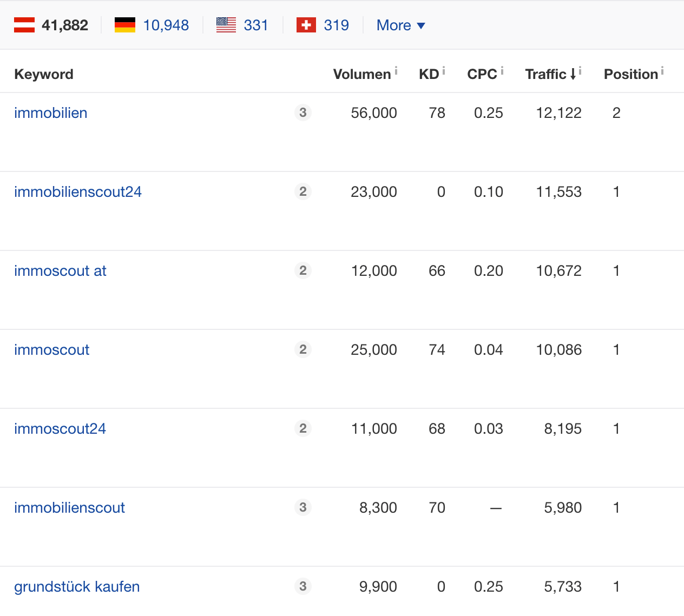This screenshot has height=616, width=684.
Task: Open the immoscout keyword link
Action: [x=51, y=350]
